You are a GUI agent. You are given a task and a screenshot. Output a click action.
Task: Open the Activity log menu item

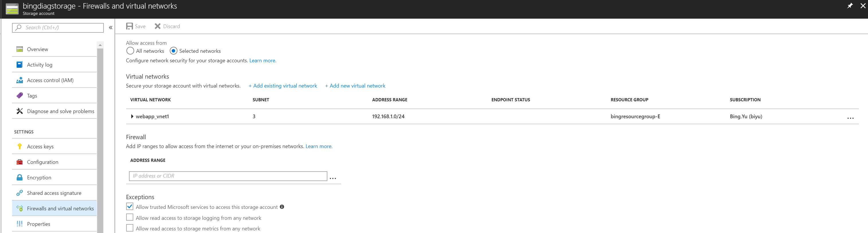[x=40, y=65]
